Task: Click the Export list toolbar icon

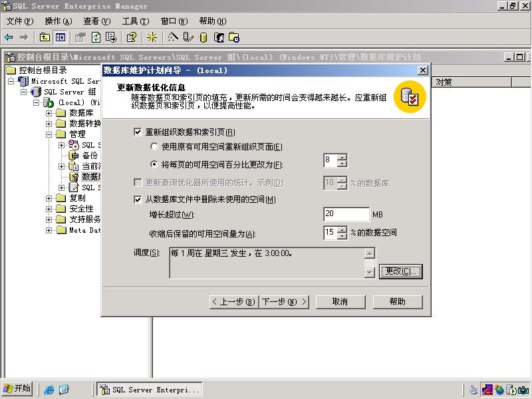Action: [111, 37]
